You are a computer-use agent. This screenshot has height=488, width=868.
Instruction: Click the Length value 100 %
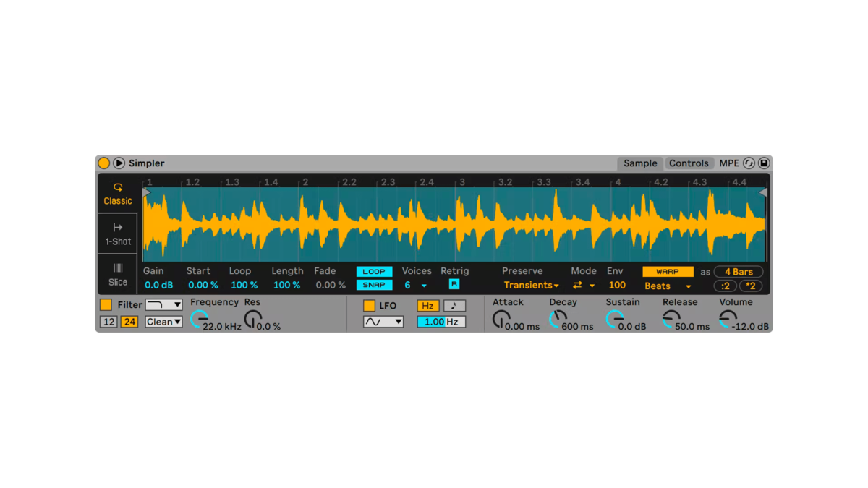click(286, 286)
